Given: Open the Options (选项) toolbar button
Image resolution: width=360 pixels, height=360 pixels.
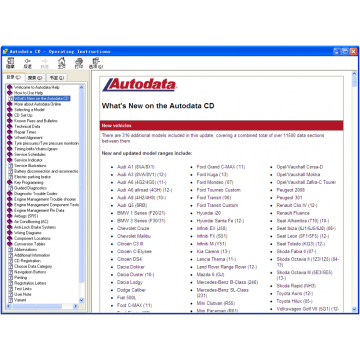Looking at the screenshot, I should 96,63.
